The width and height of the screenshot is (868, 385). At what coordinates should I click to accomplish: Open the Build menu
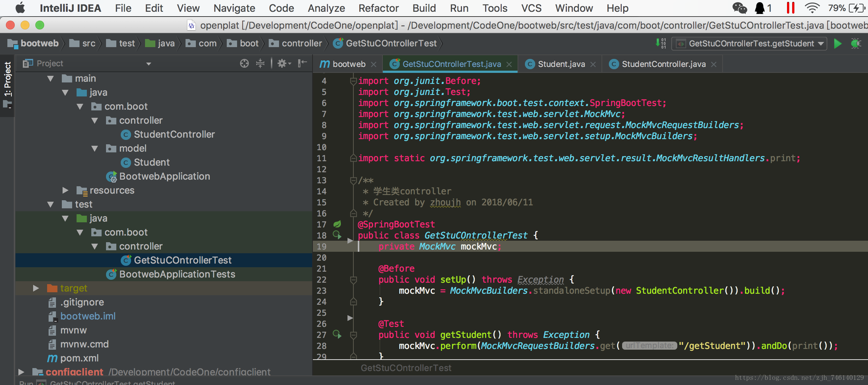424,8
